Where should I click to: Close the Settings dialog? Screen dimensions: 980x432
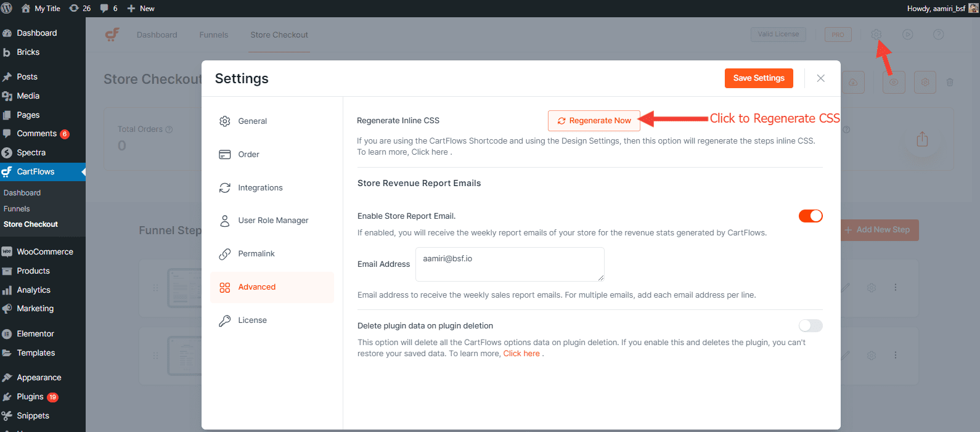[820, 78]
